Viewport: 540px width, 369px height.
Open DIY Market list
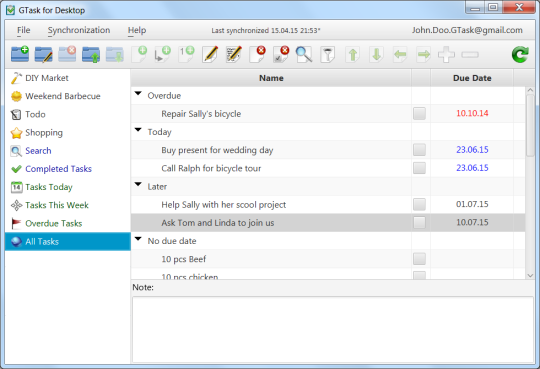(68, 78)
